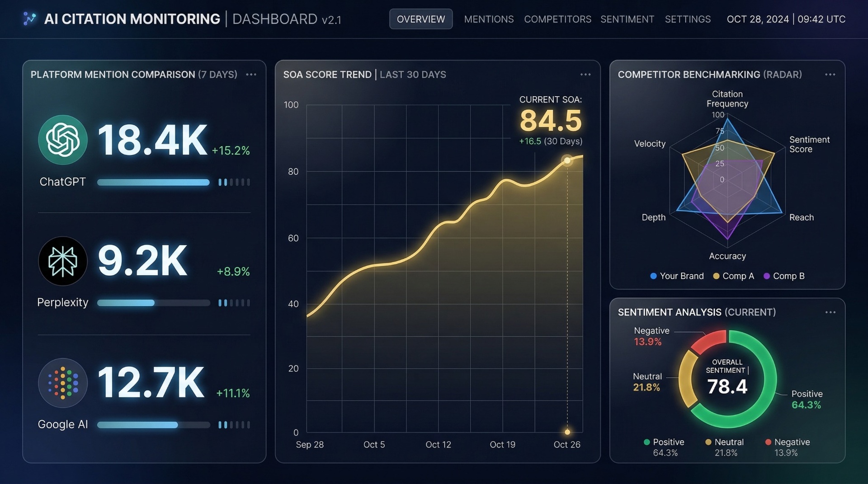Click the Positive legend dot in sentiment chart
868x484 pixels.
(646, 442)
